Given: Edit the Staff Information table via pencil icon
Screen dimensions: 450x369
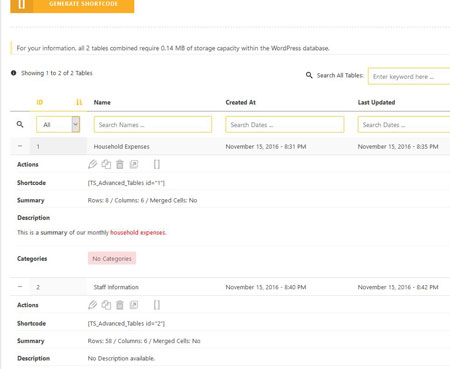Looking at the screenshot, I should point(92,305).
